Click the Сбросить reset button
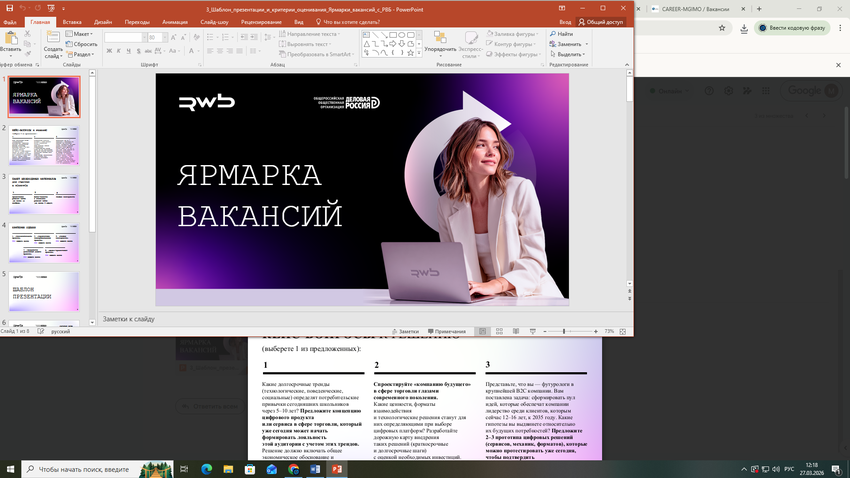The height and width of the screenshot is (478, 850). pos(81,44)
